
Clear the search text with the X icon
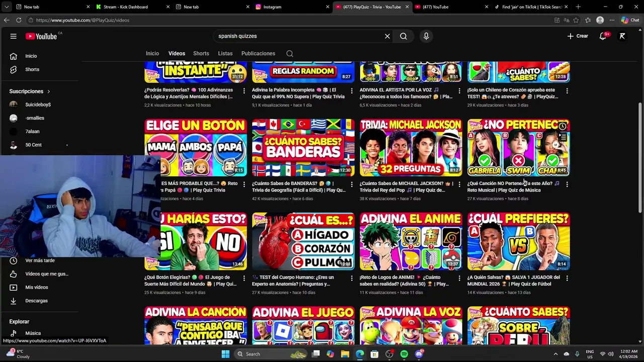[387, 36]
